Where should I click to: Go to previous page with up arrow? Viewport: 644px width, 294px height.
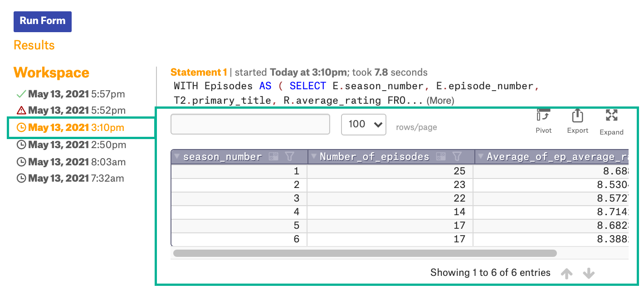(566, 273)
